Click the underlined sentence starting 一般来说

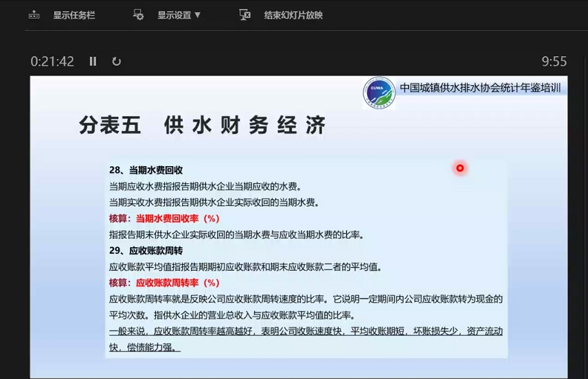click(x=306, y=332)
